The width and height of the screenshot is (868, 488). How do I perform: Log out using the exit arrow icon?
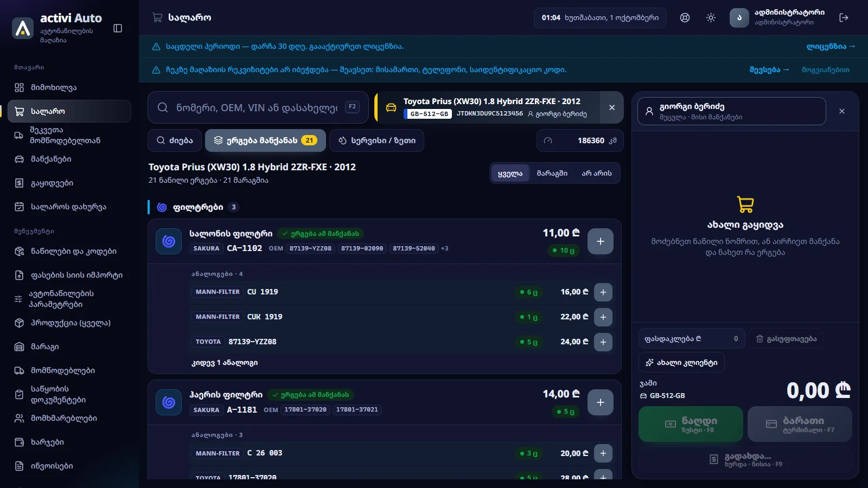click(x=844, y=18)
